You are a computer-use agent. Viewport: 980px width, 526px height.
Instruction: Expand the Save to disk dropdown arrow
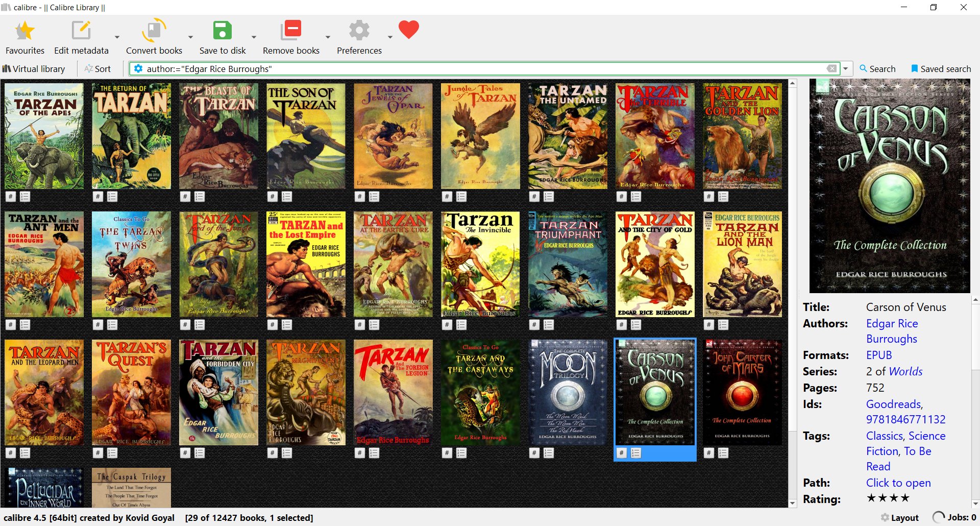coord(254,37)
